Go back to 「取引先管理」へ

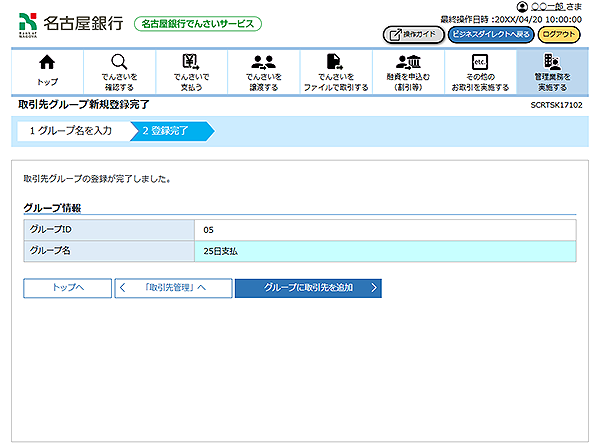173,288
